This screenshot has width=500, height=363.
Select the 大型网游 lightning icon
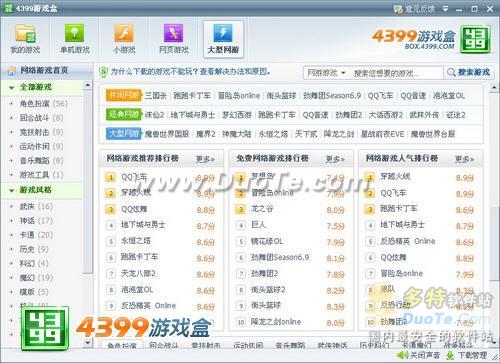pos(223,39)
